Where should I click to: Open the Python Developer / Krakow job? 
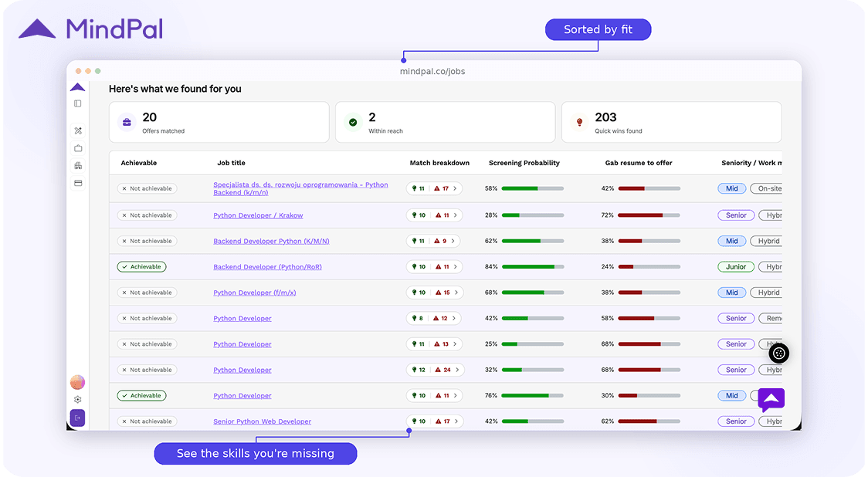258,215
